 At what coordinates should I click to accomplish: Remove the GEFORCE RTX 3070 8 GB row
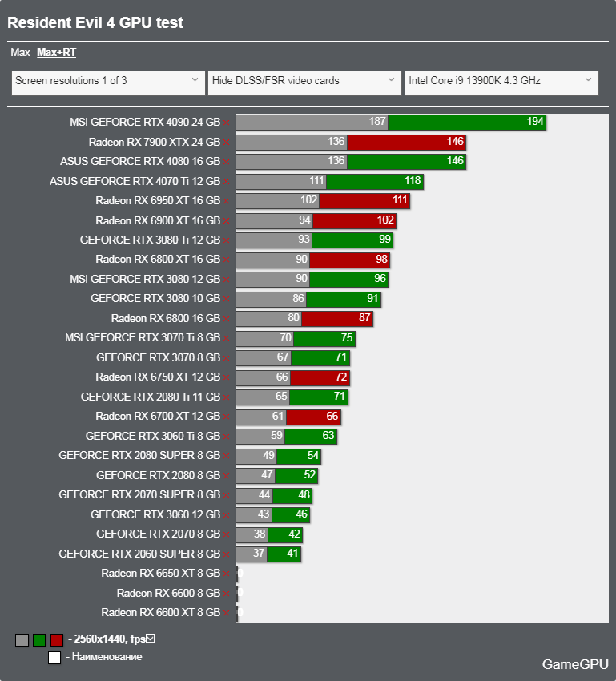227,358
